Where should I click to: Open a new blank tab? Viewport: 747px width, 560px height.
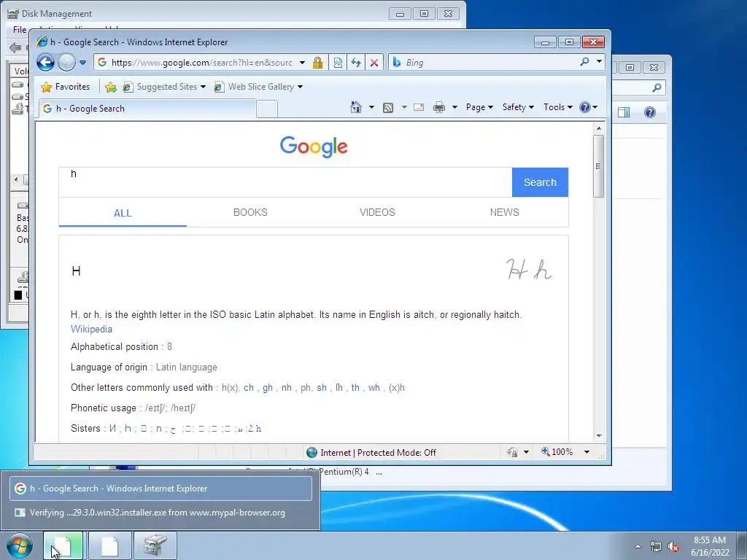(x=267, y=109)
